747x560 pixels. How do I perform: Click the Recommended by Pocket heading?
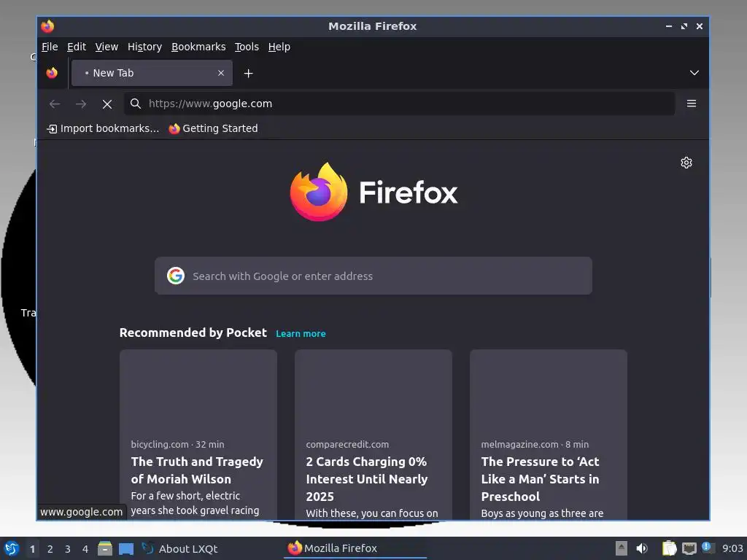click(193, 332)
